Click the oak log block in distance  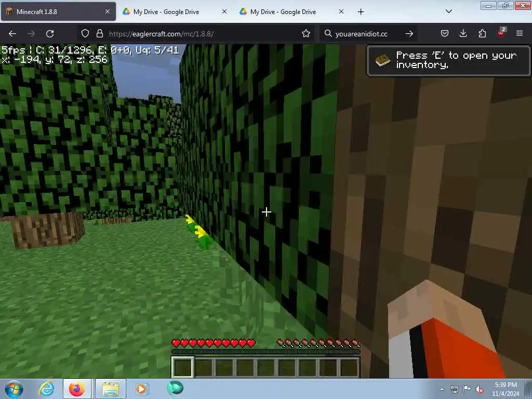coord(47,230)
